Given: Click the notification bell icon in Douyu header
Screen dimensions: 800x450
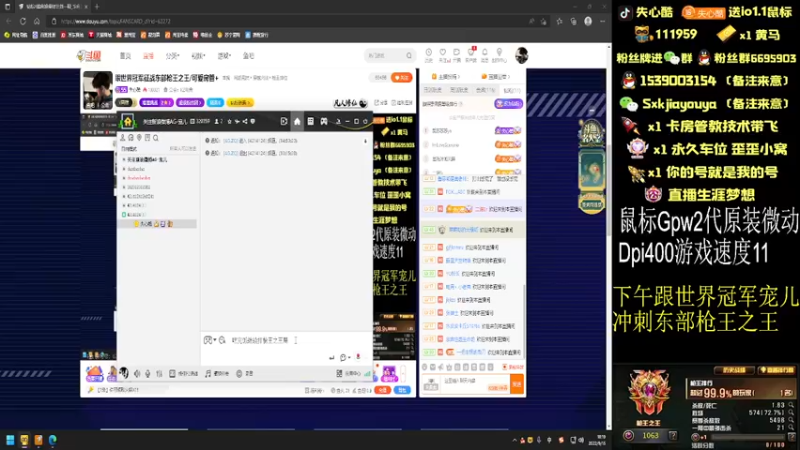Looking at the screenshot, I should [485, 52].
